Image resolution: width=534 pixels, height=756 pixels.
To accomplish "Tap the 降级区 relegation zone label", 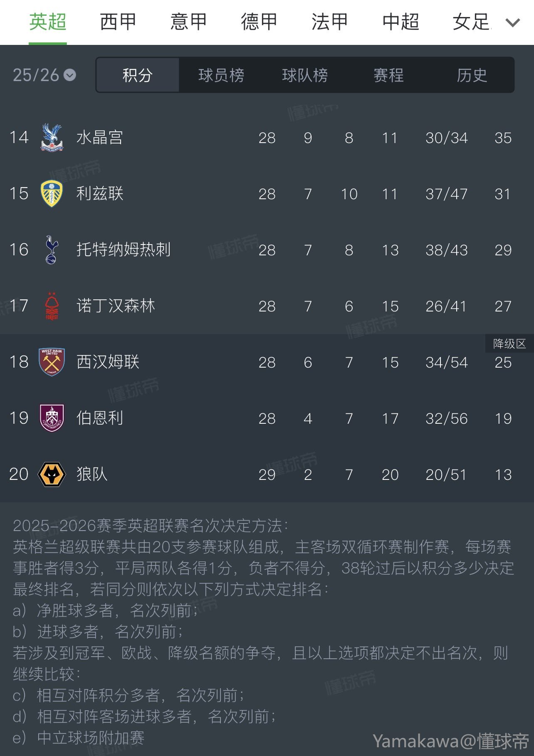I will pyautogui.click(x=509, y=344).
